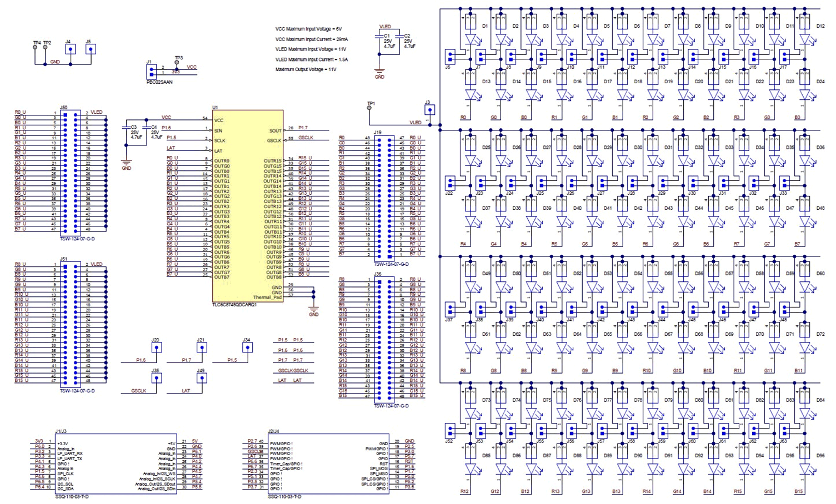Click the J6 jumper in the LED matrix

coord(450,57)
